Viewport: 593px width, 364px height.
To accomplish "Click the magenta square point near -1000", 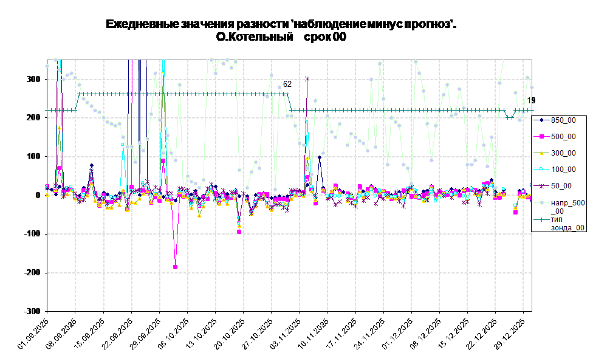I will tap(239, 232).
